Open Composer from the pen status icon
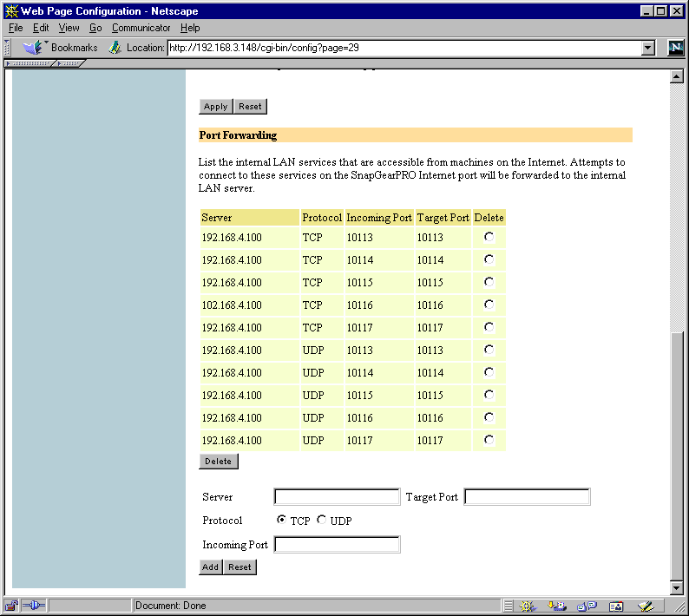Viewport: 689px width, 616px height. (x=646, y=606)
